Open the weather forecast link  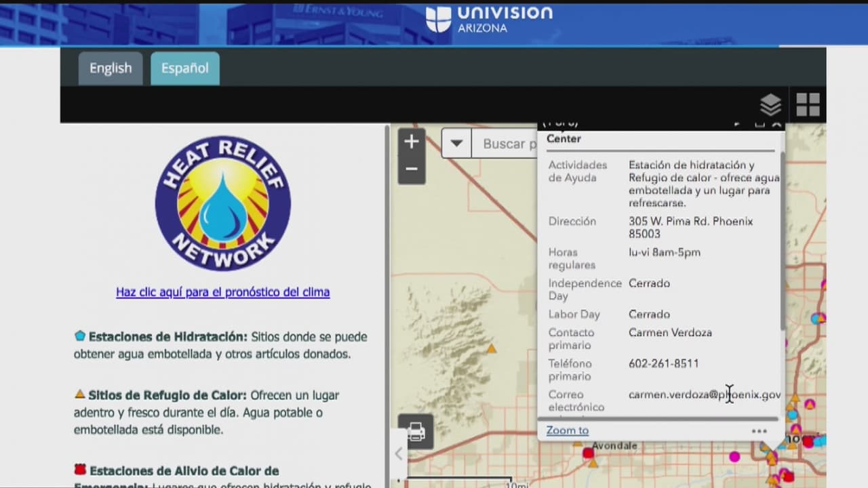(222, 292)
